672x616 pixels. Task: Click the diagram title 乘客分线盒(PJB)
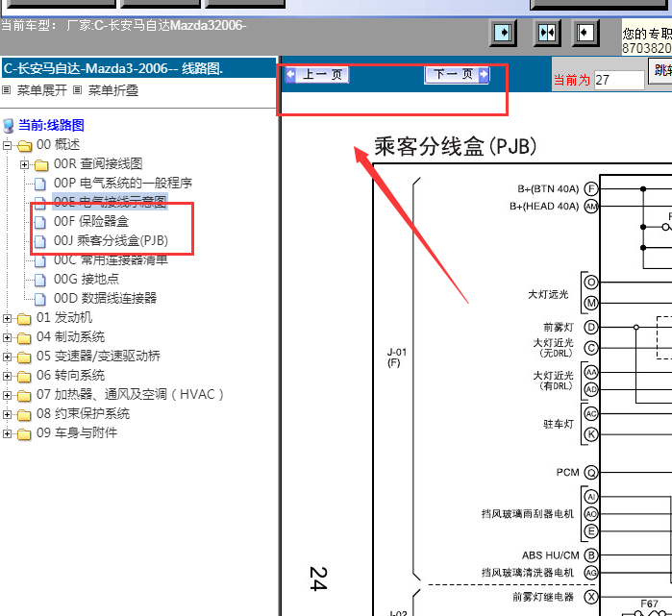click(456, 146)
